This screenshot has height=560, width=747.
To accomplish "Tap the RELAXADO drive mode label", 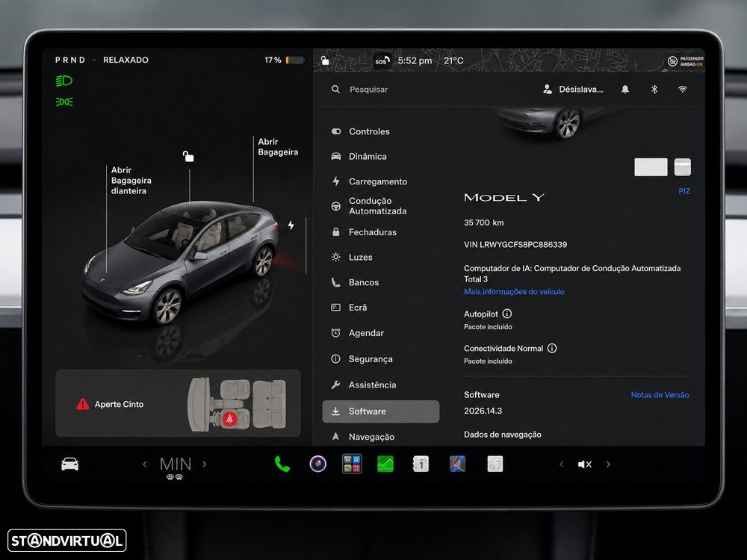I will click(125, 60).
